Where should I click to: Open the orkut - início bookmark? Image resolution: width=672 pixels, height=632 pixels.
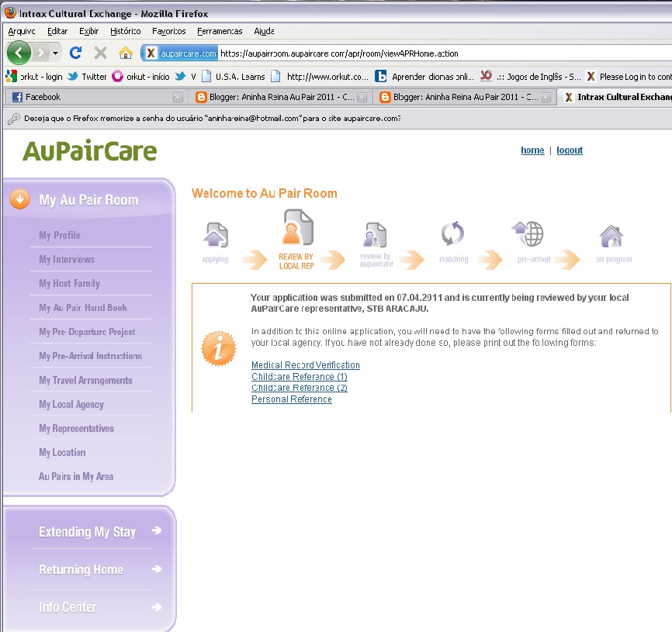click(141, 77)
